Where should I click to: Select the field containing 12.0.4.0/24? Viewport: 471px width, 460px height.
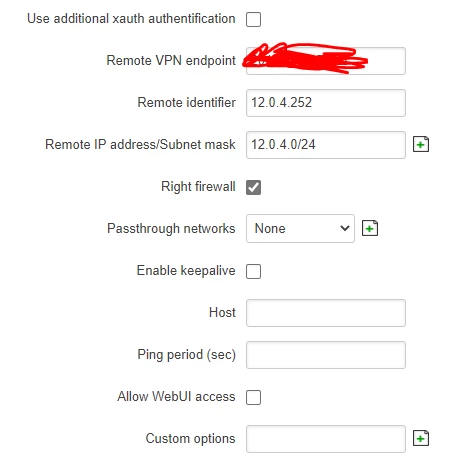click(x=326, y=145)
